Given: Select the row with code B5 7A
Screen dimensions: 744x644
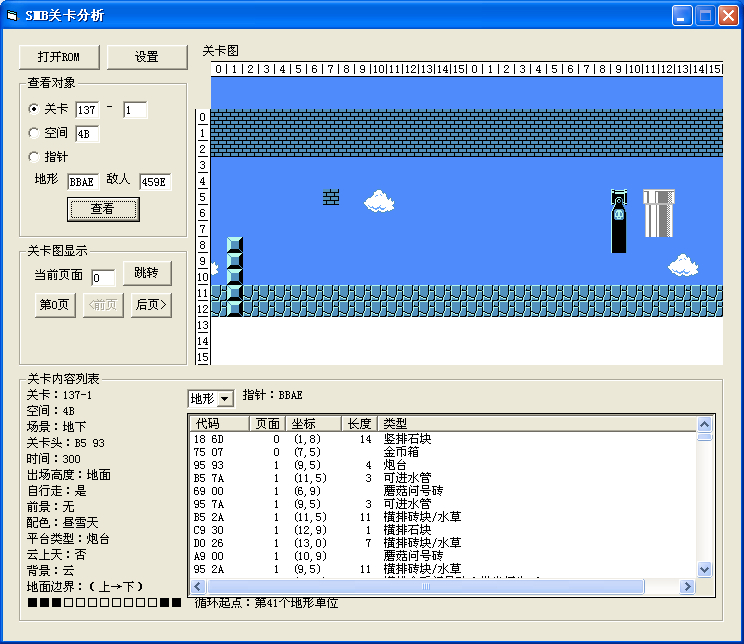Looking at the screenshot, I should [x=443, y=478].
